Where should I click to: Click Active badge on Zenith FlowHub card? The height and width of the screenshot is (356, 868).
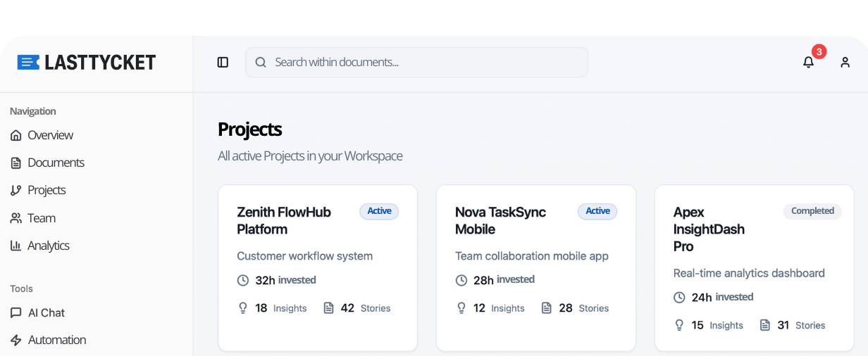point(379,211)
